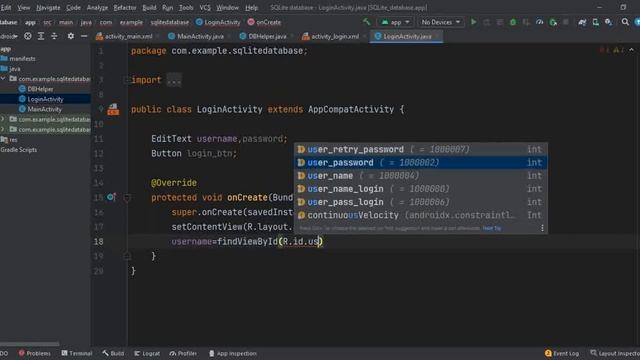640x360 pixels.
Task: Choose user_retry_password completion suggestion
Action: click(x=421, y=149)
